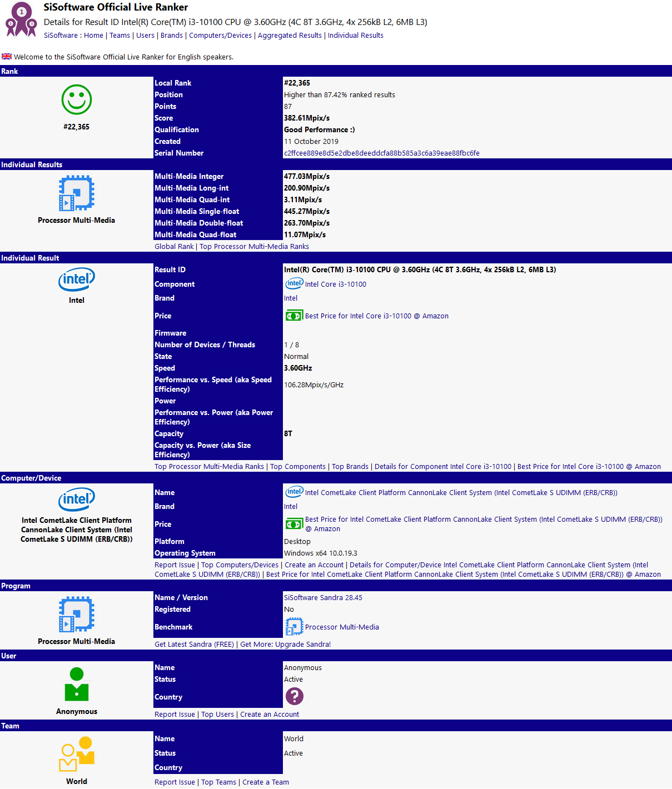Viewport: 672px width, 789px height.
Task: Click Intel logo above CometLake Client Platform label
Action: [x=77, y=500]
